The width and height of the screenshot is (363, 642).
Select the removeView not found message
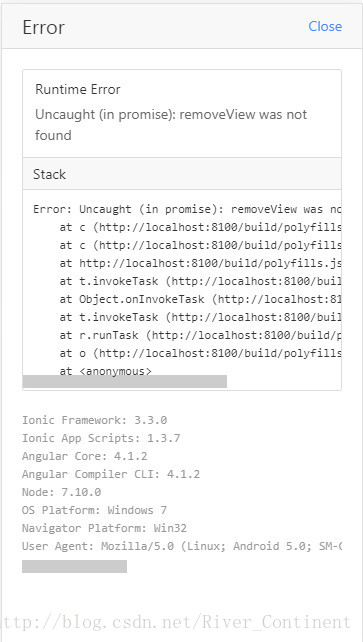pos(171,124)
